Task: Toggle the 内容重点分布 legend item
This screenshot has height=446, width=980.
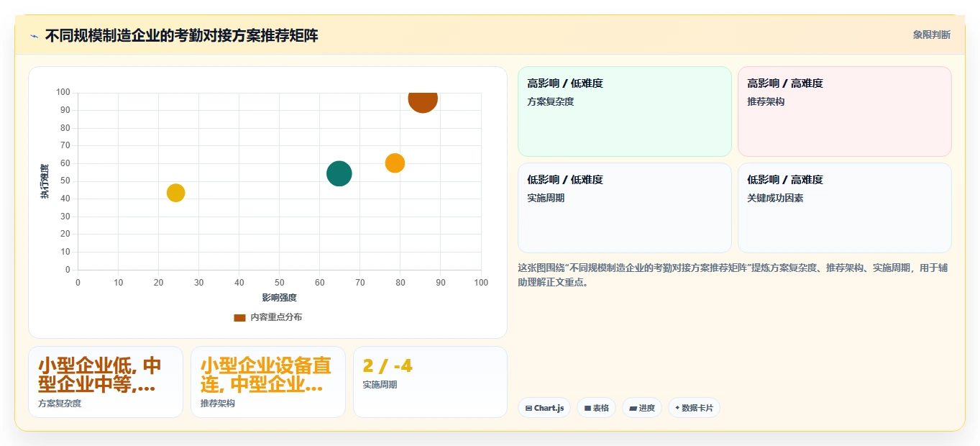Action: tap(268, 317)
